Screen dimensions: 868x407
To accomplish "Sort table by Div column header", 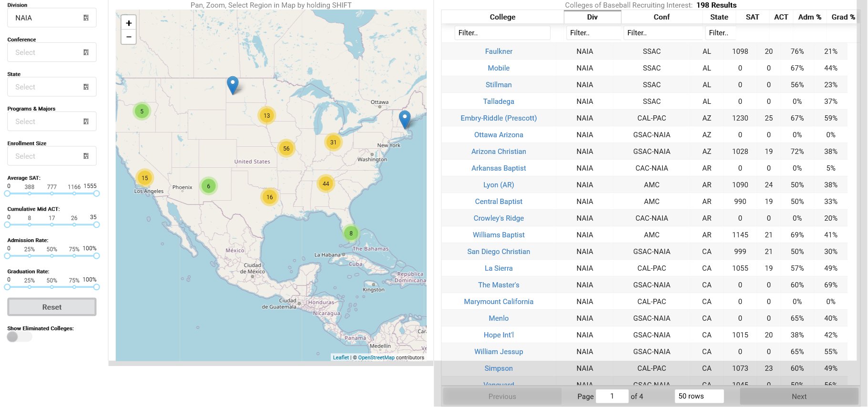I will [x=592, y=17].
